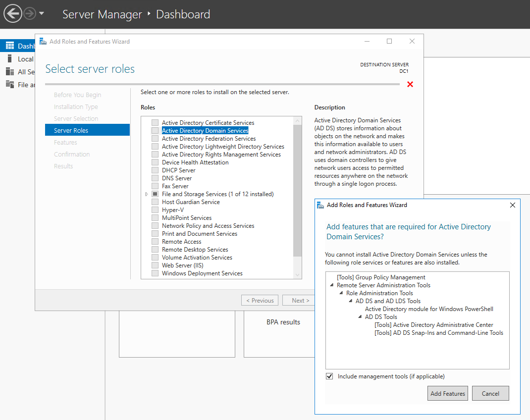
Task: Click the wizard icon in the Add features dialog title bar
Action: click(320, 205)
